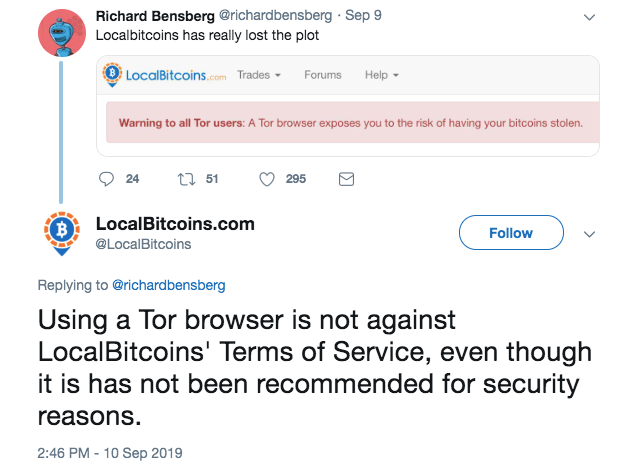Click the retweet arrows icon
The width and height of the screenshot is (632, 466).
point(187,179)
